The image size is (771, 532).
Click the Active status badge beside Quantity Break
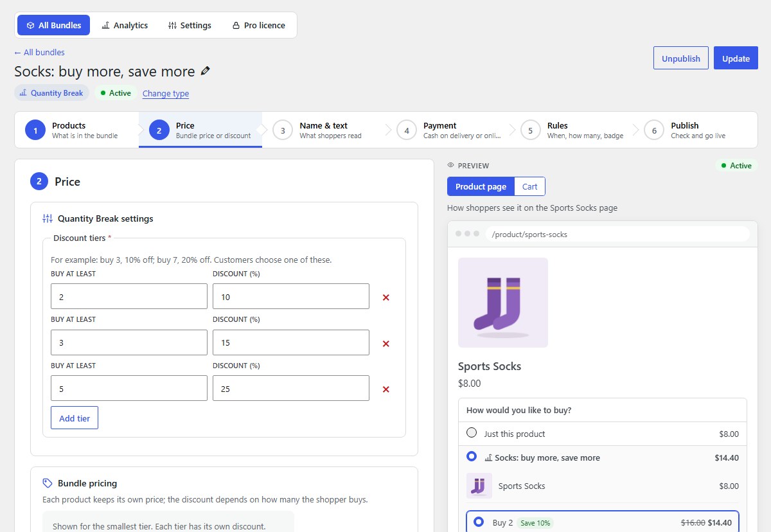click(x=116, y=93)
